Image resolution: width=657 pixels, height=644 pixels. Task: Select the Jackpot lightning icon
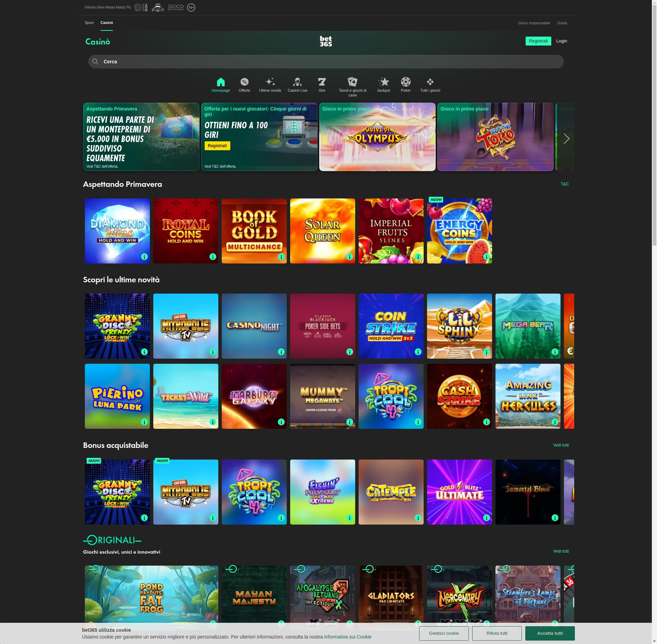click(x=383, y=82)
